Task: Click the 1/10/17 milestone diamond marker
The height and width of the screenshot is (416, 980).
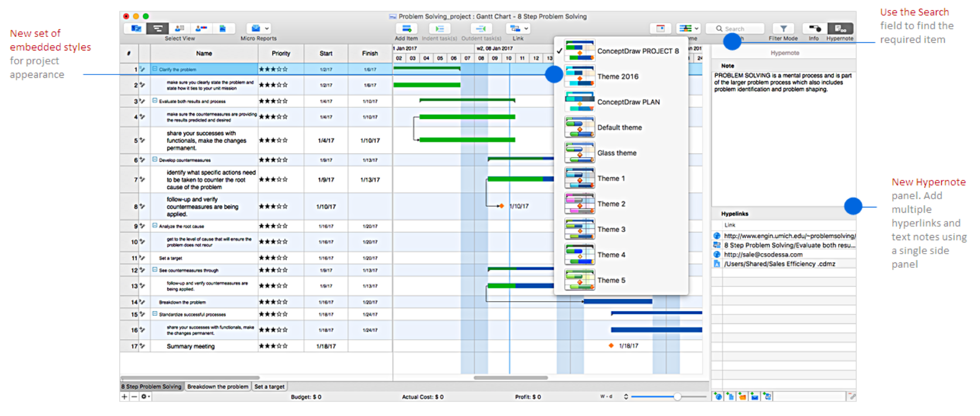Action: pyautogui.click(x=501, y=206)
